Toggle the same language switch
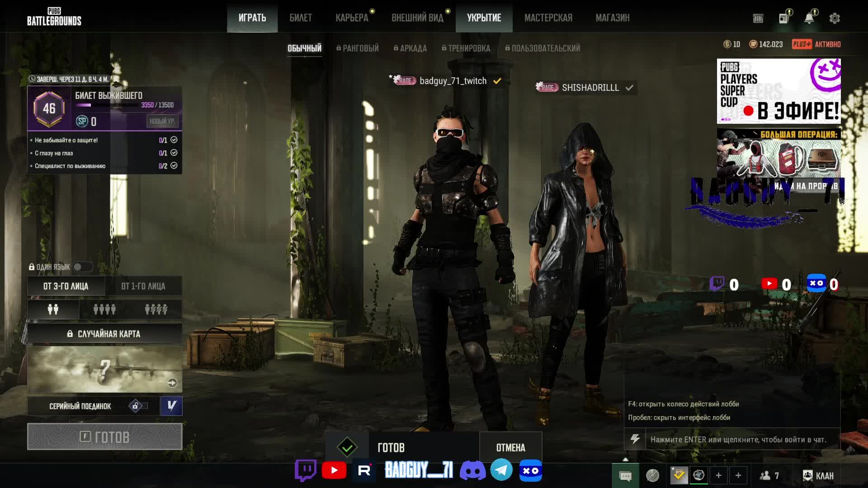 [x=82, y=267]
